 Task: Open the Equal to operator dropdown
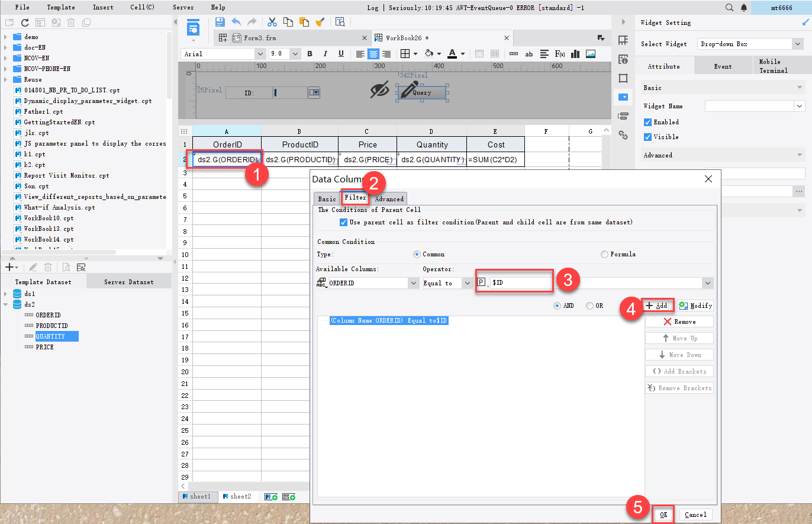[468, 283]
